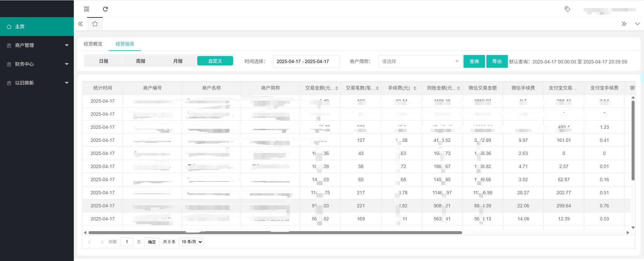Image resolution: width=644 pixels, height=261 pixels.
Task: Click the 查询 button
Action: (474, 61)
